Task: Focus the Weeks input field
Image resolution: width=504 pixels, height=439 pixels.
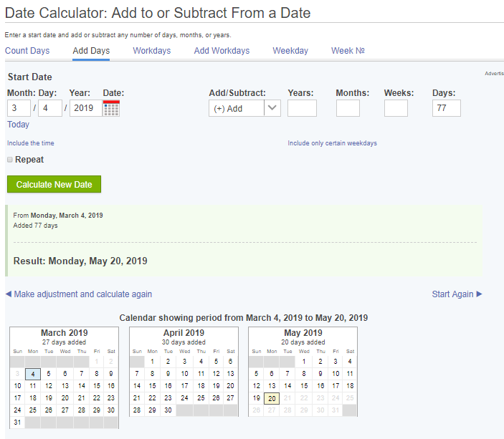Action: pyautogui.click(x=396, y=108)
